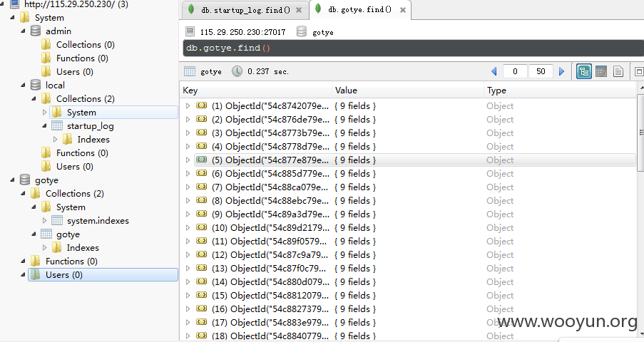Collapse the local database node
The image size is (644, 342).
click(x=23, y=85)
